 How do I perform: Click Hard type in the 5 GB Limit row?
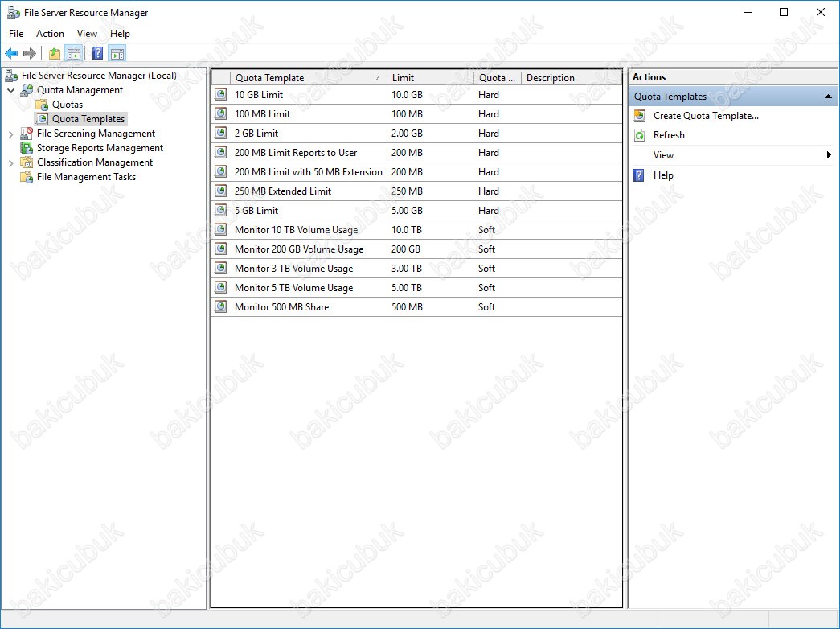coord(489,211)
